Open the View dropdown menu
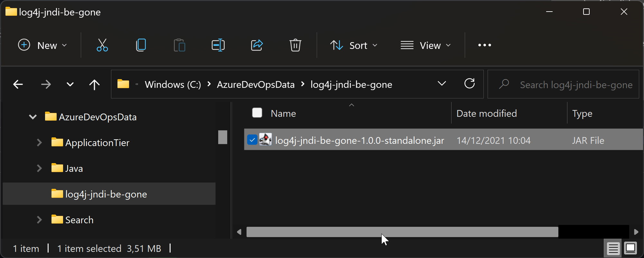The image size is (644, 258). pos(426,45)
